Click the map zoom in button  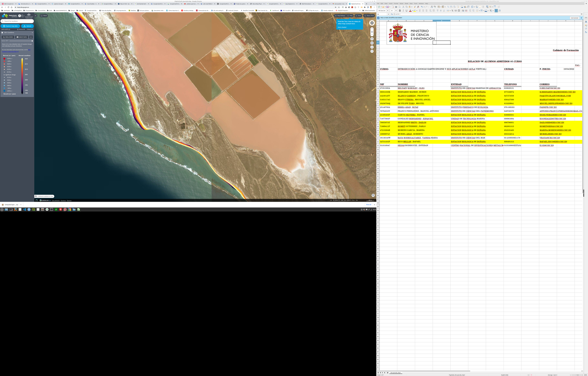(372, 29)
